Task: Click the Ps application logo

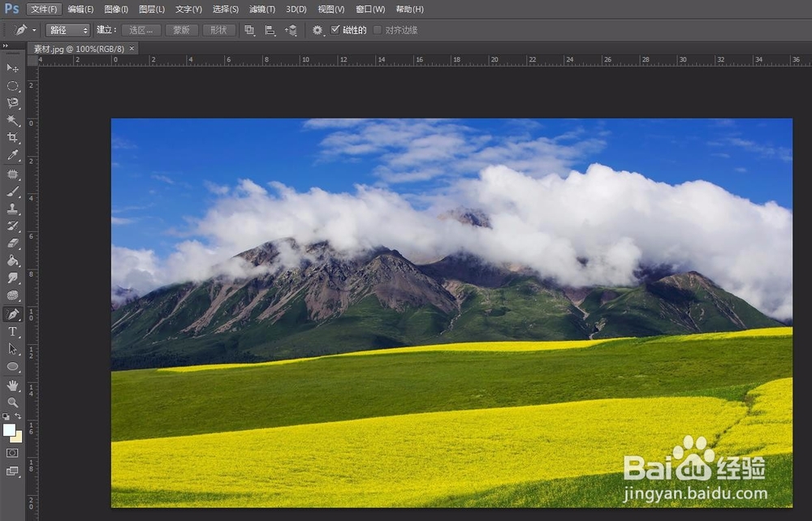Action: pyautogui.click(x=11, y=9)
